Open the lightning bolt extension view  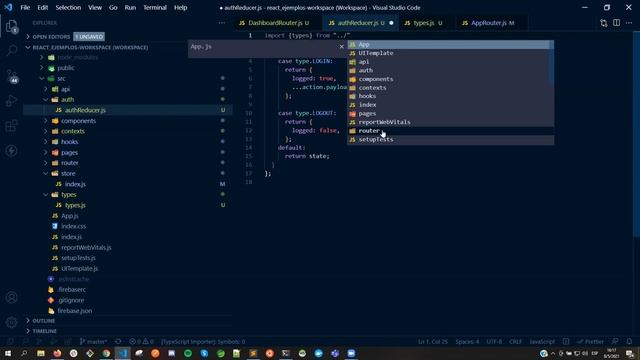(12, 151)
